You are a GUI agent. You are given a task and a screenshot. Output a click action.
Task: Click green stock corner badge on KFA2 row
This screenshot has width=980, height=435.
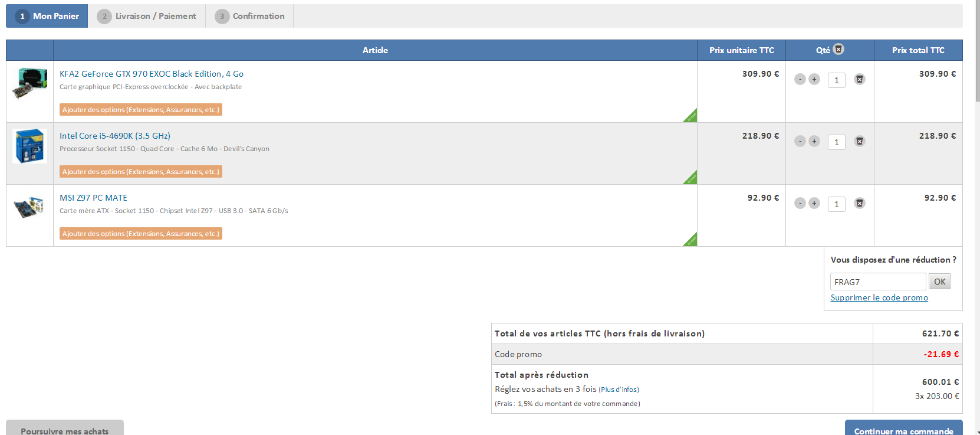[691, 116]
